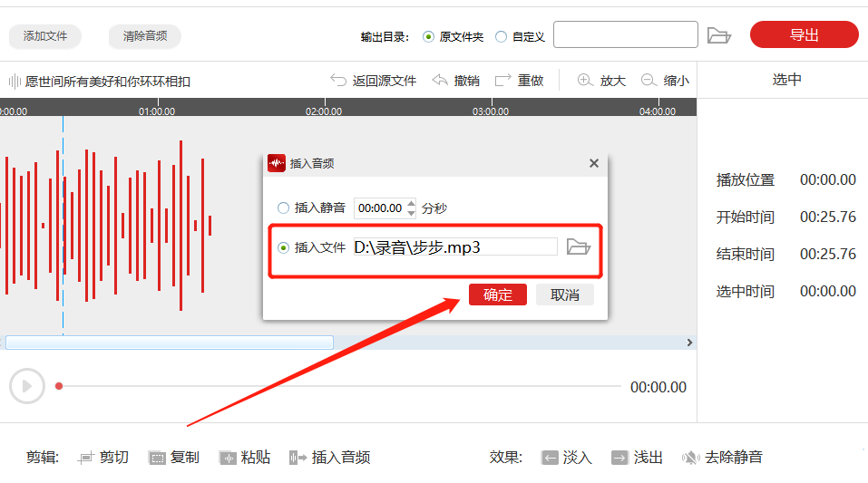
Task: Select the 原文件夹 output option
Action: click(x=428, y=36)
